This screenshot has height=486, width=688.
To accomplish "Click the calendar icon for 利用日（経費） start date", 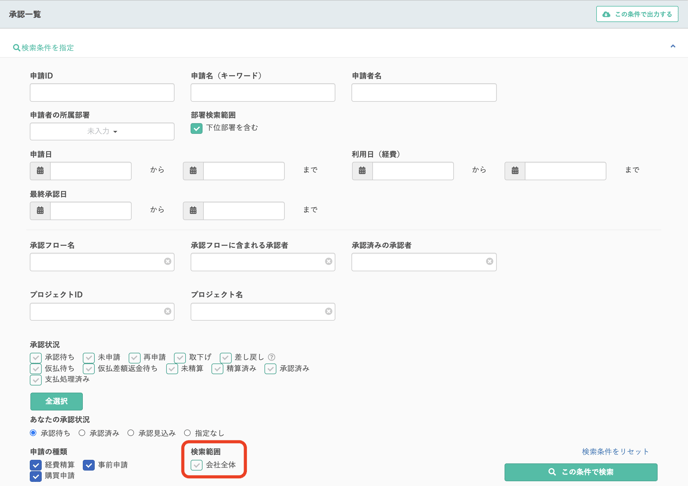I will tap(362, 171).
